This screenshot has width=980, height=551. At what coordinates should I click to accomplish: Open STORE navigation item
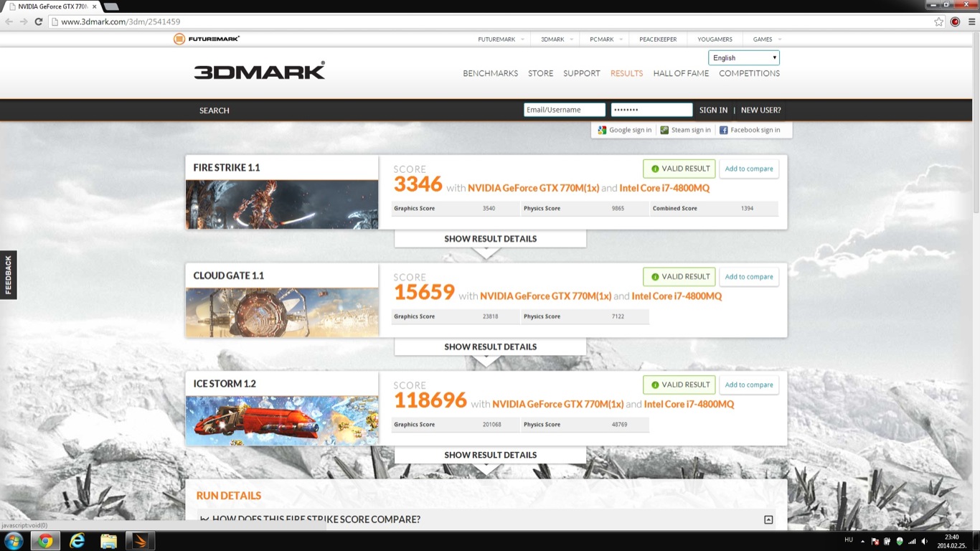click(540, 73)
